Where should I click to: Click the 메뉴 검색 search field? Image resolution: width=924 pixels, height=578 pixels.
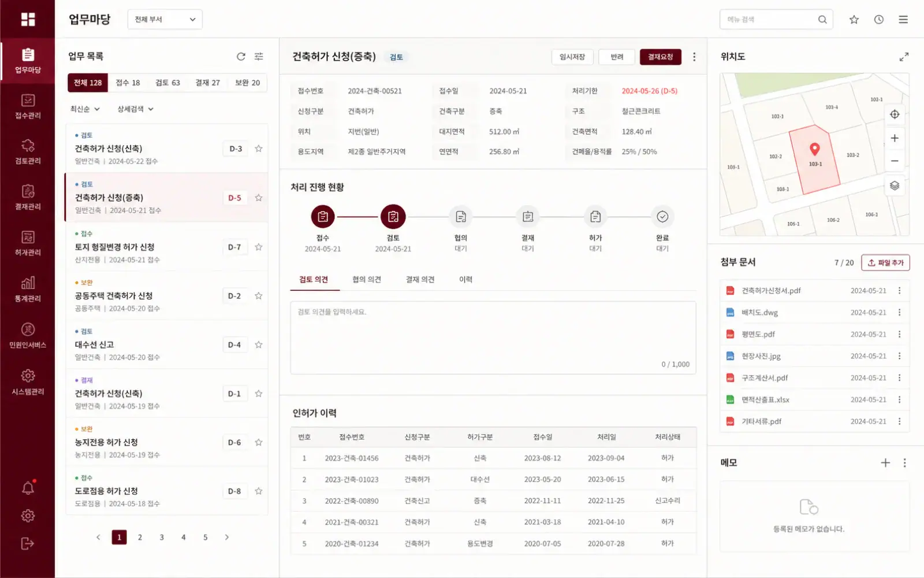(x=776, y=19)
